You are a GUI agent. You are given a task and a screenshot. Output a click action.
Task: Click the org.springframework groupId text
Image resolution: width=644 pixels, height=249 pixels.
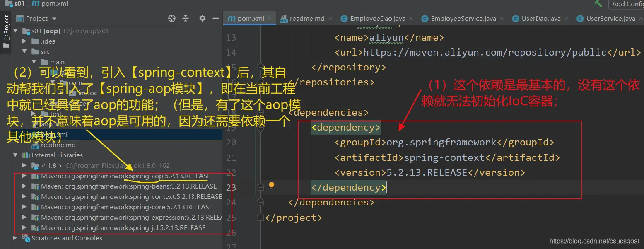click(441, 143)
